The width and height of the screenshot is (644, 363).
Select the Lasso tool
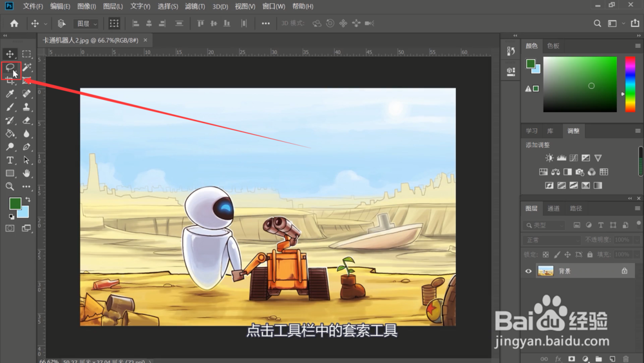pos(10,67)
